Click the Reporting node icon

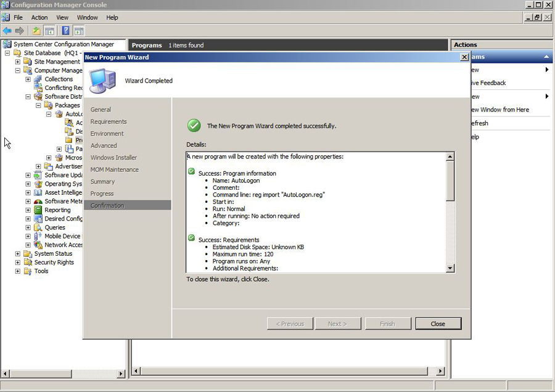tap(38, 210)
